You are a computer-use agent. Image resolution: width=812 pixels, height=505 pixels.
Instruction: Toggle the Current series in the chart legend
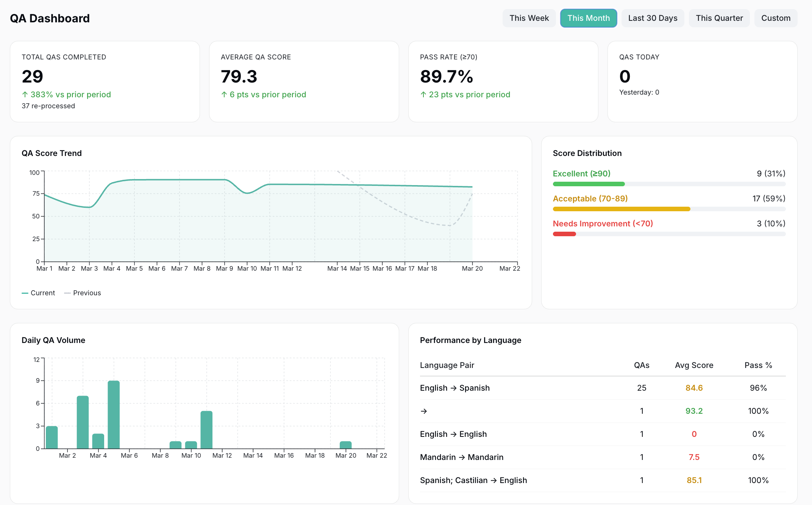(x=39, y=293)
